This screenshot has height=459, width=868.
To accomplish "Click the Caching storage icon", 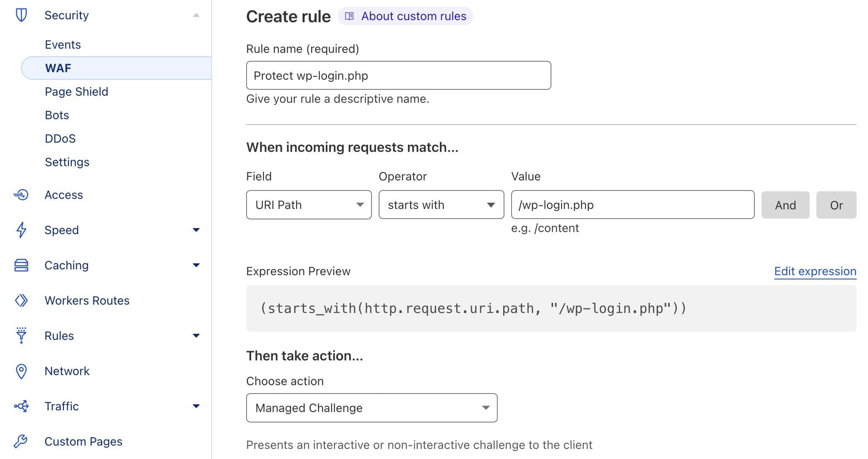I will pyautogui.click(x=21, y=265).
